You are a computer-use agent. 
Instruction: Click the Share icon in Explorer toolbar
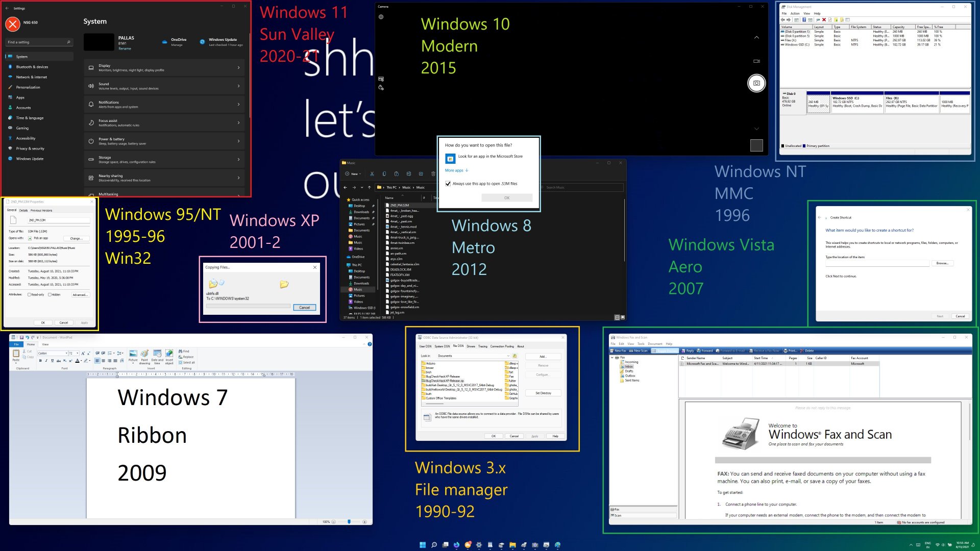point(421,174)
